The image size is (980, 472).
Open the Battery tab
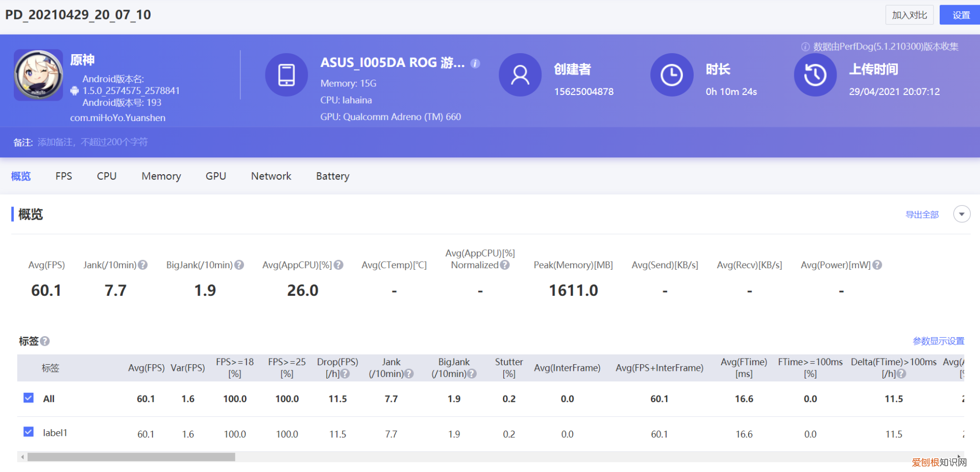pos(332,176)
